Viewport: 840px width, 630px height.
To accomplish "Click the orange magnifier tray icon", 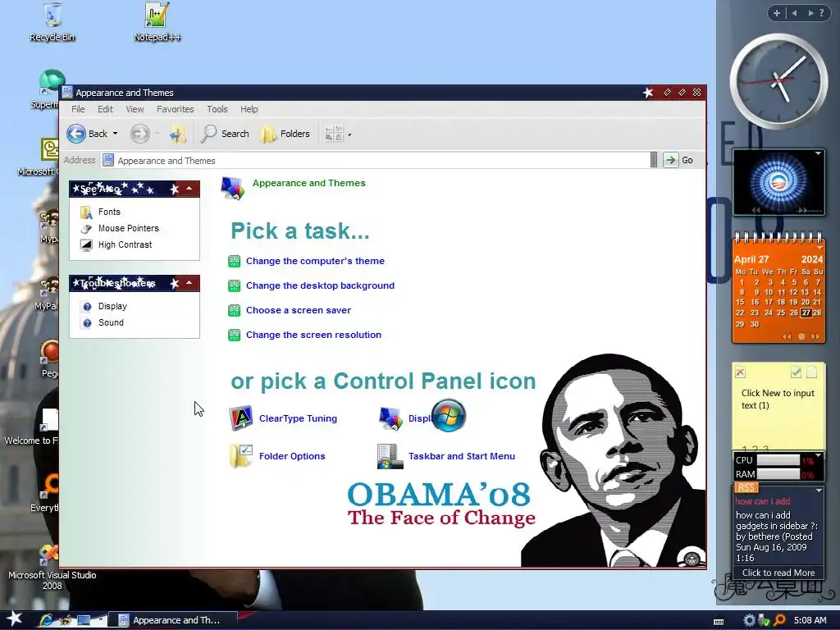I will coord(779,620).
